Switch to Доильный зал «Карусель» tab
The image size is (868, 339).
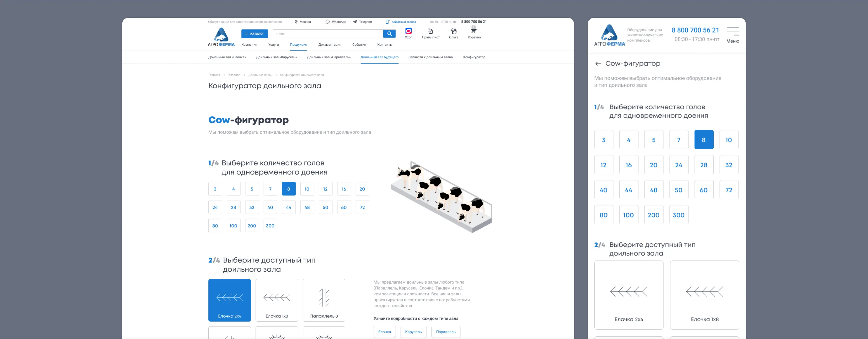(x=276, y=57)
